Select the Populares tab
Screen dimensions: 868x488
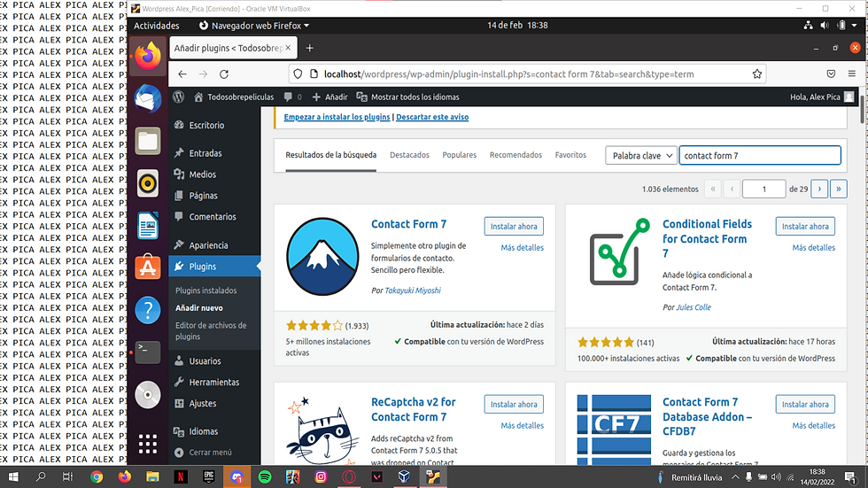(x=460, y=155)
